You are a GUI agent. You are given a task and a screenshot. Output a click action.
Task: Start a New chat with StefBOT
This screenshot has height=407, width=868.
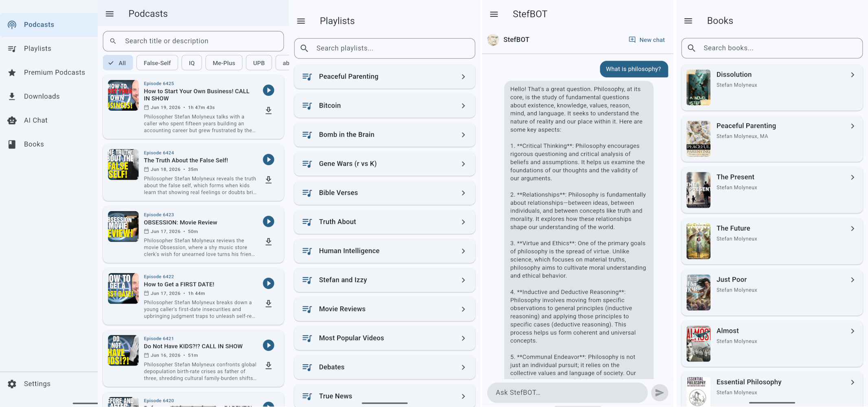tap(647, 40)
